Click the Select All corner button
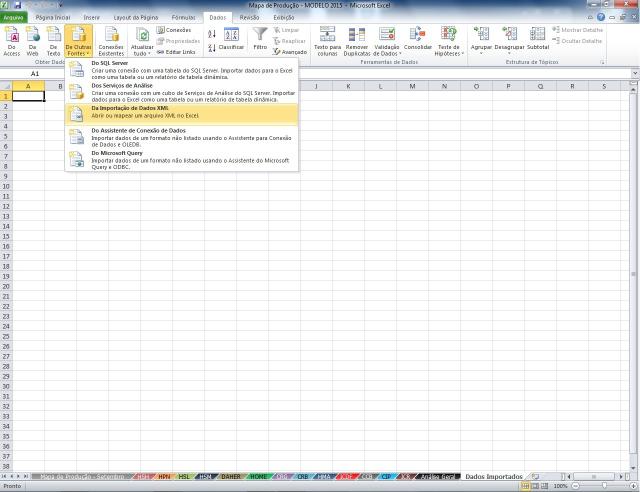The width and height of the screenshot is (640, 492). pyautogui.click(x=6, y=86)
